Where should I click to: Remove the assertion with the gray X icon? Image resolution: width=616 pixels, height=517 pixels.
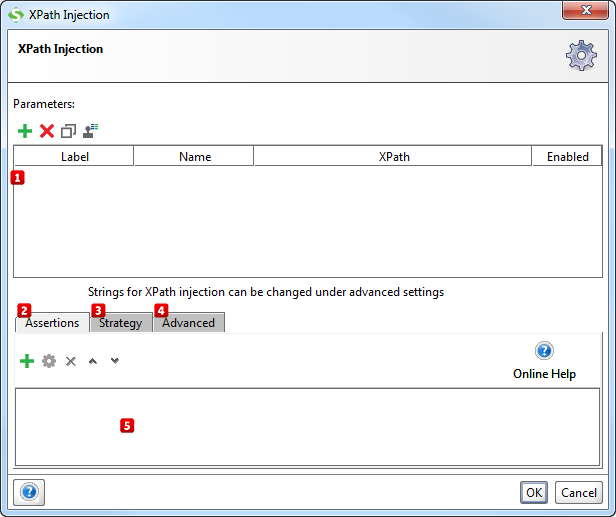(71, 361)
